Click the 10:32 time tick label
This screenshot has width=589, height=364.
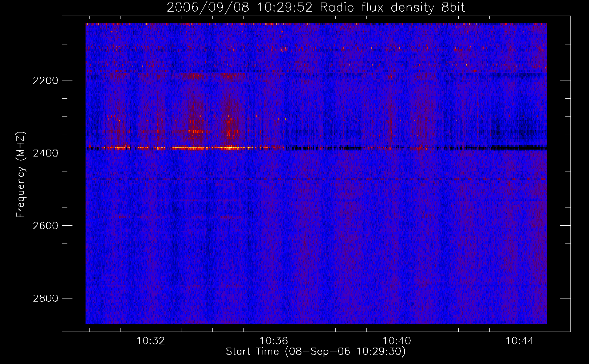150,341
